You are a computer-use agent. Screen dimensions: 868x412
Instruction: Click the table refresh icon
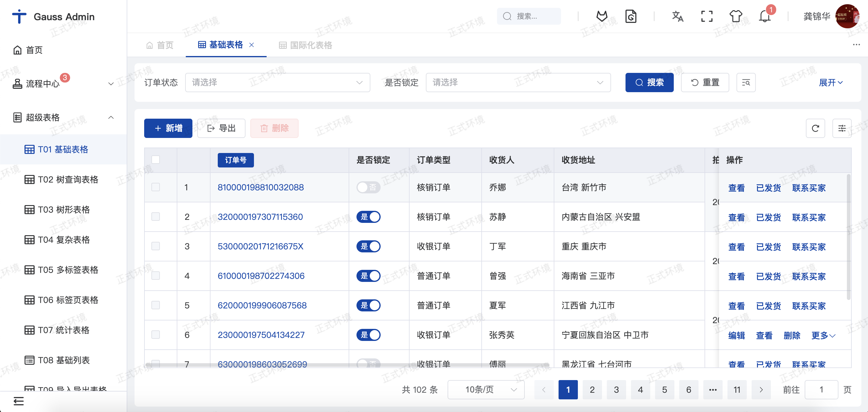coord(815,128)
